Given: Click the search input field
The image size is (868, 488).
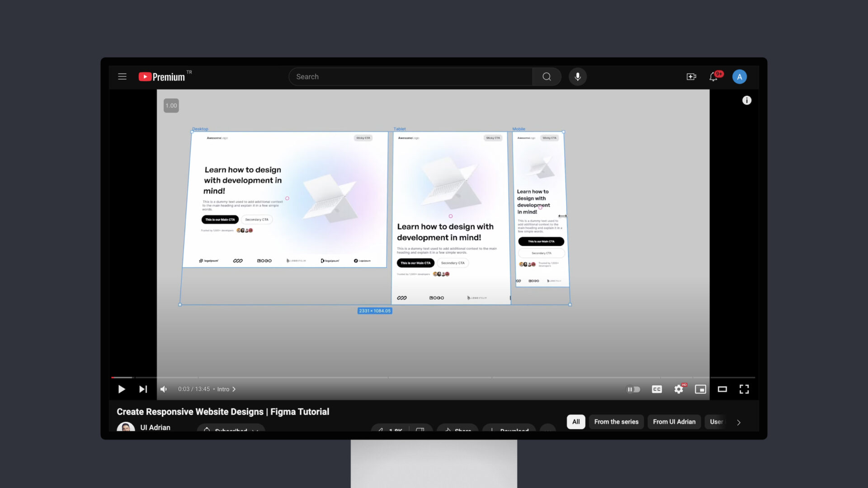Looking at the screenshot, I should (411, 76).
